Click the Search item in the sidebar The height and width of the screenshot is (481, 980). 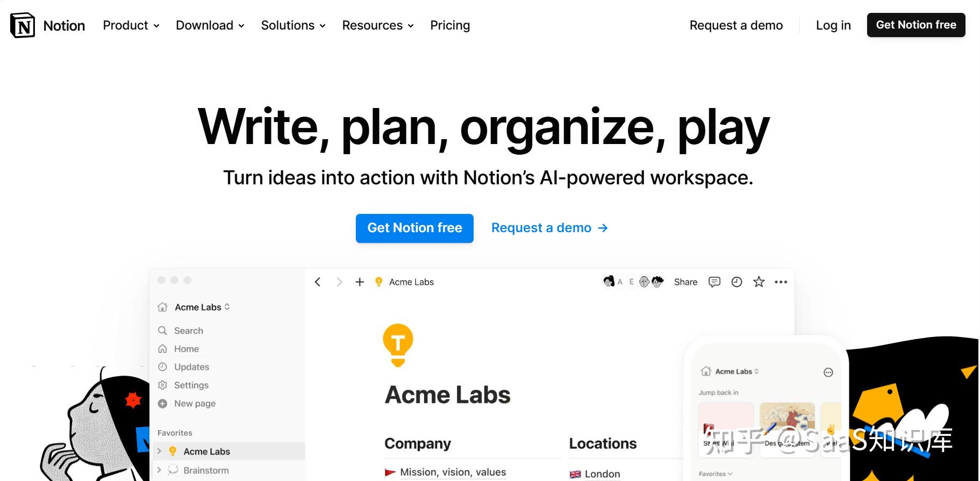[188, 331]
